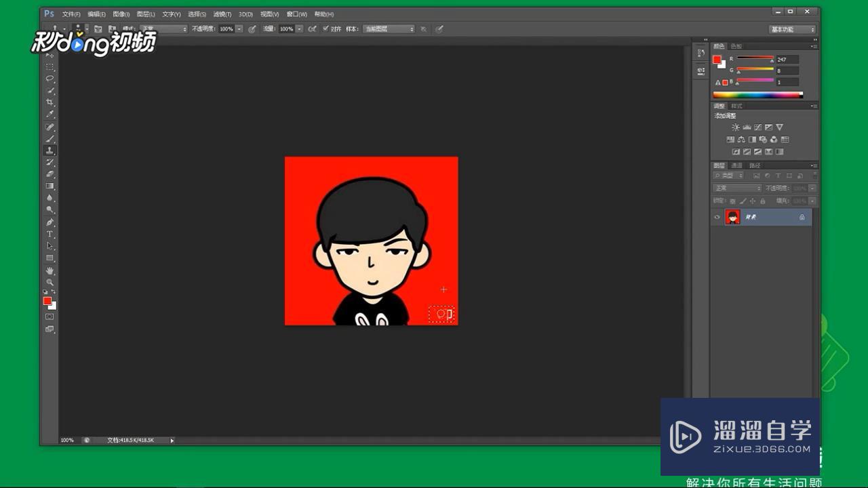Toggle Quick Mask mode icon
Viewport: 868px width, 488px height.
(x=50, y=317)
